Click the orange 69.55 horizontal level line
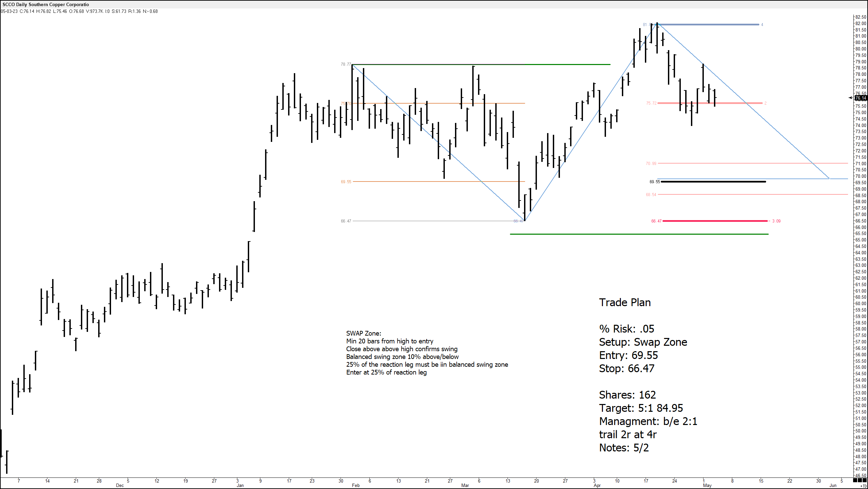The height and width of the screenshot is (489, 868). tap(406, 182)
